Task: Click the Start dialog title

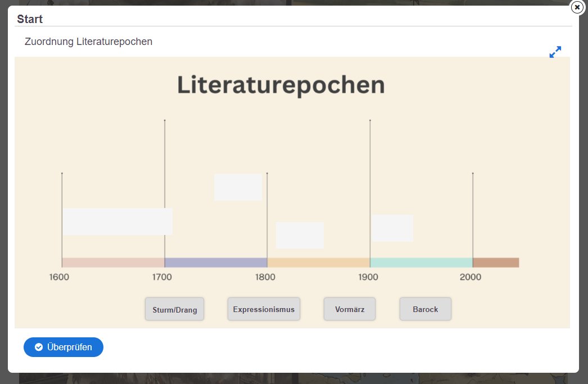Action: [29, 19]
